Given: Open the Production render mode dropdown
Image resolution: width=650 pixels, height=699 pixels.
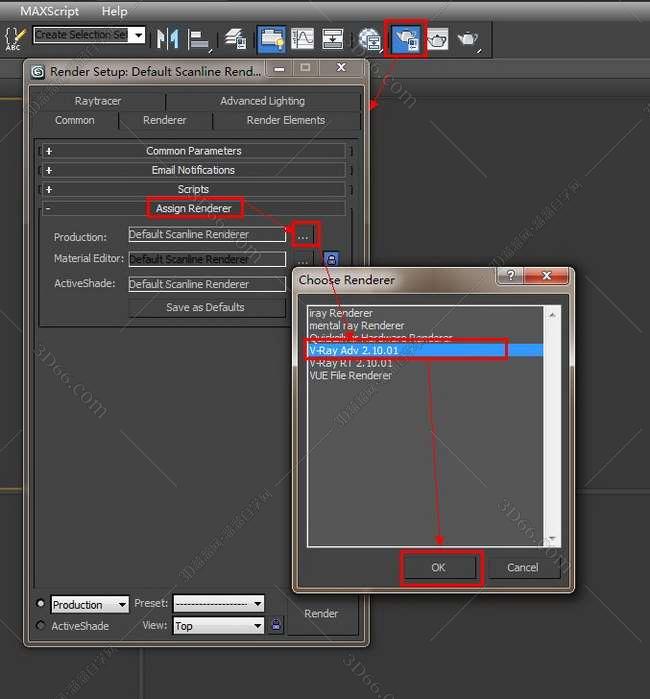Looking at the screenshot, I should click(90, 605).
